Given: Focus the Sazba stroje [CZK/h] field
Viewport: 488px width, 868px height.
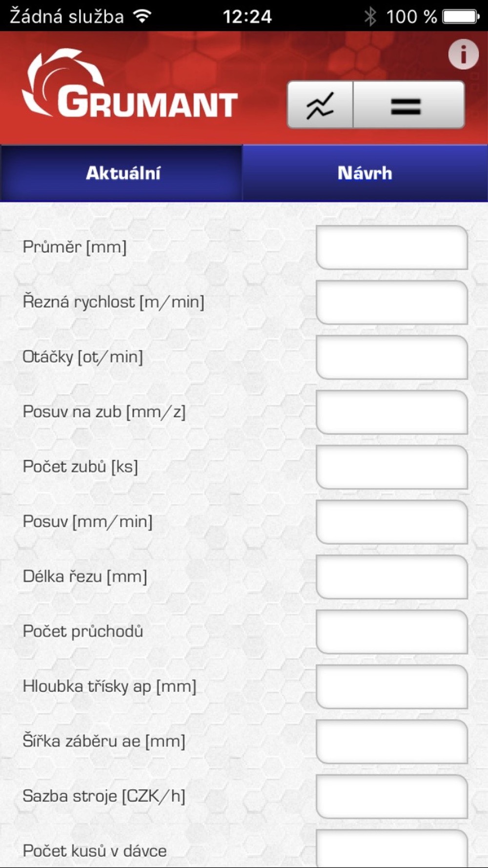Looking at the screenshot, I should [x=392, y=796].
